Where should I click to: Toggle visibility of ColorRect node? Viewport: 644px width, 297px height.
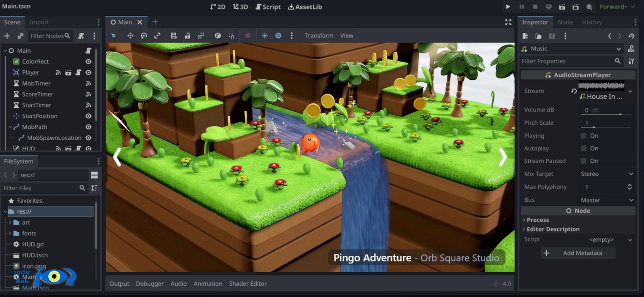tap(89, 62)
